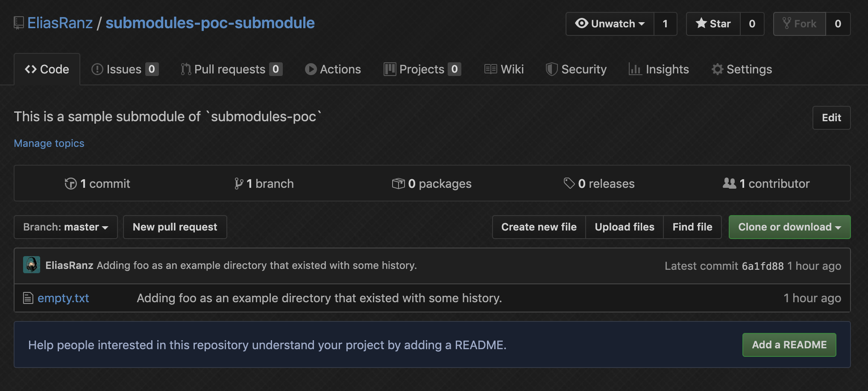Click the Insights graph icon
868x391 pixels.
[x=635, y=69]
